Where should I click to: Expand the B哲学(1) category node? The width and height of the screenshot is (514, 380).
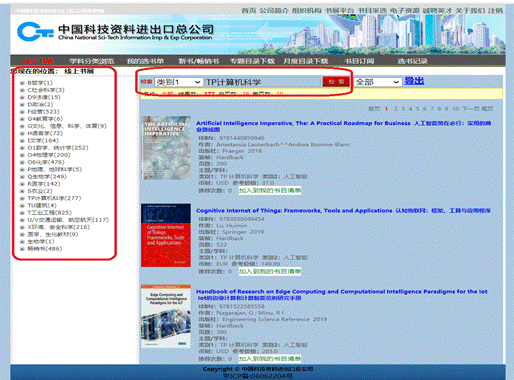coord(22,83)
